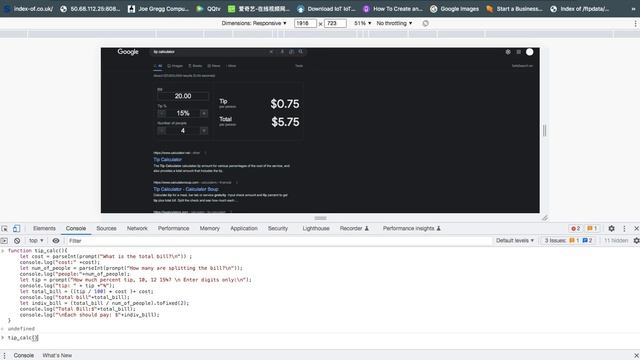The width and height of the screenshot is (640, 360).
Task: Switch to the Performance tab
Action: click(x=173, y=229)
